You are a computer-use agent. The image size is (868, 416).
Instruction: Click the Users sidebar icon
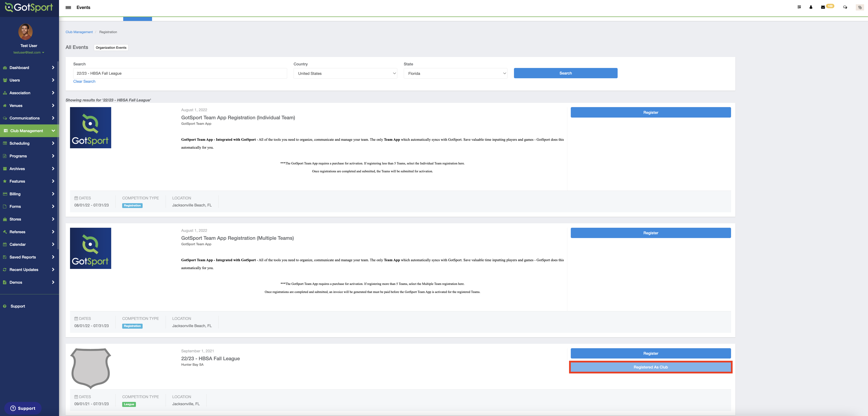click(5, 80)
